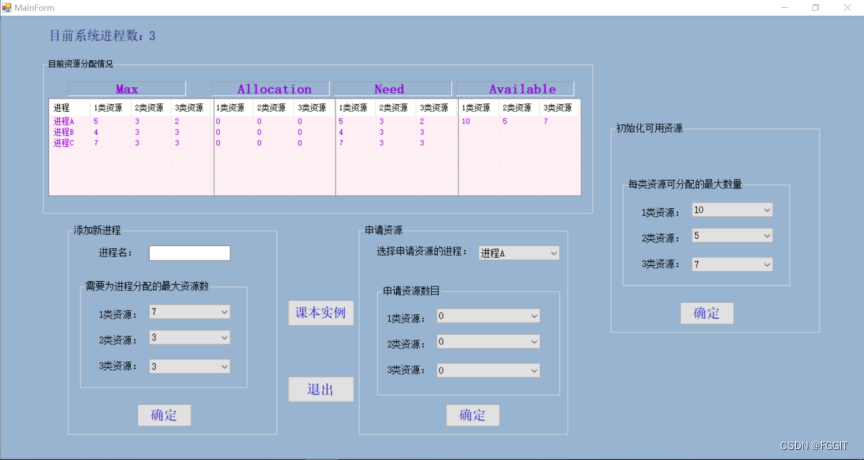Select the 进程A row in Max table

pos(131,121)
